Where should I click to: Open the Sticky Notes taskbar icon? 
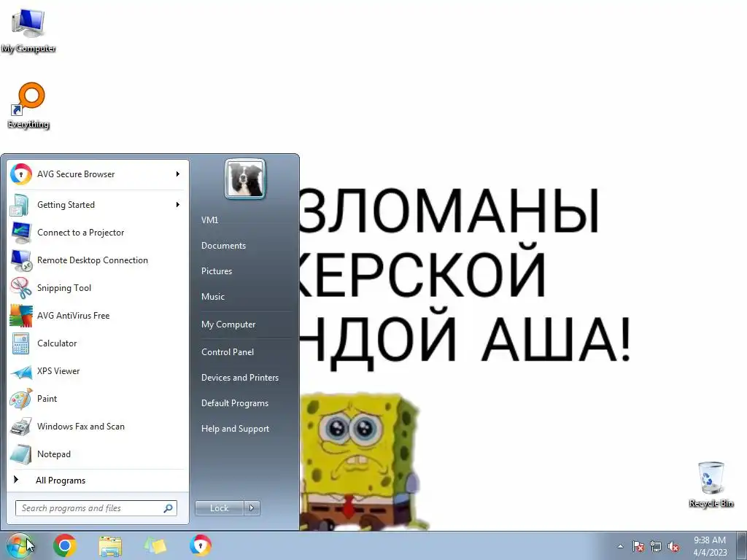(155, 545)
